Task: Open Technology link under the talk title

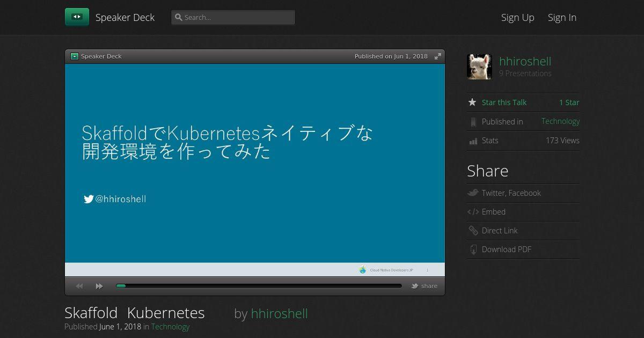Action: [x=170, y=326]
